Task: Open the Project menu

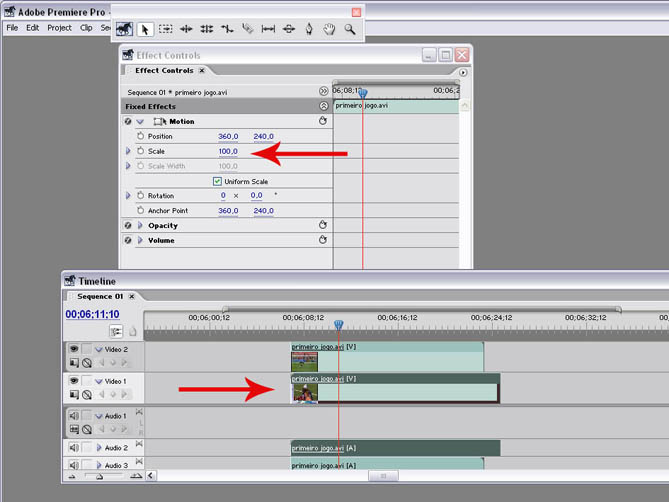Action: tap(59, 28)
